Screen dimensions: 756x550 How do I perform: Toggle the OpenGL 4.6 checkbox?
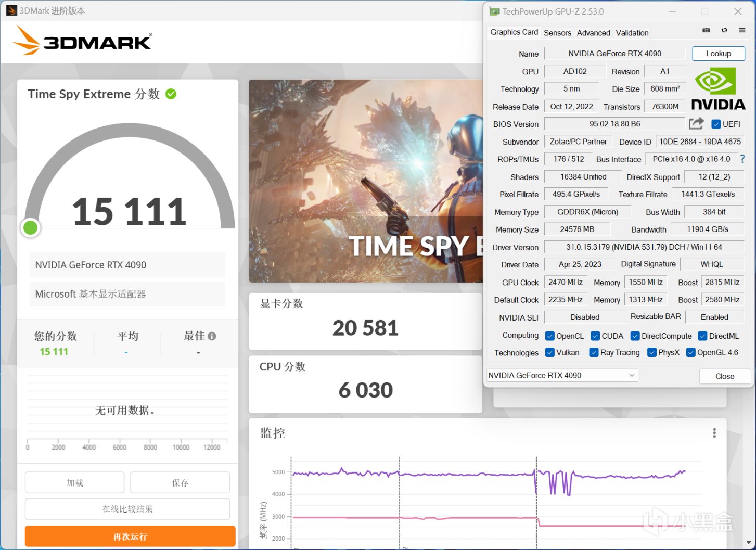click(x=691, y=352)
